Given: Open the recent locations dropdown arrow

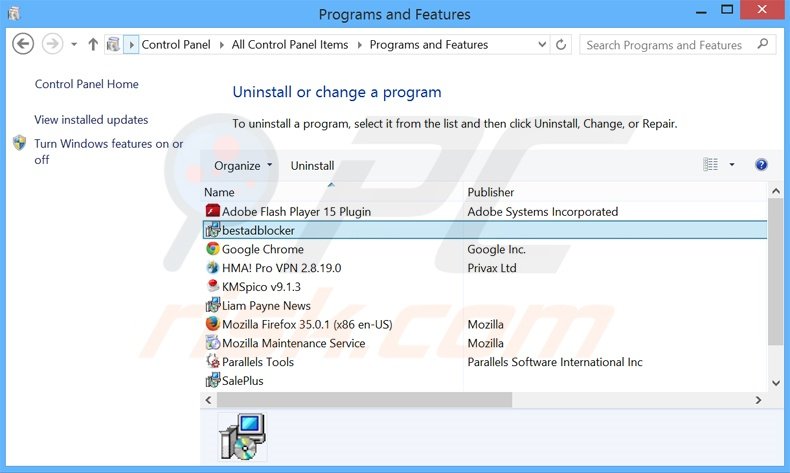Looking at the screenshot, I should (74, 44).
